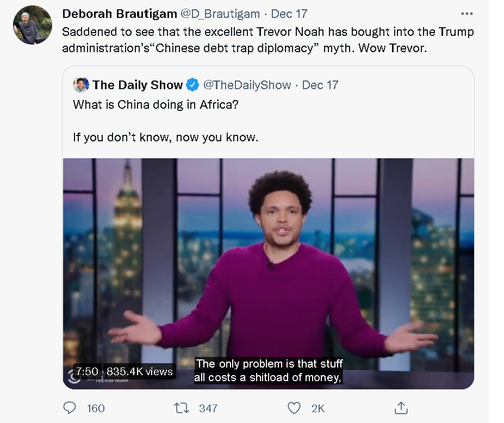This screenshot has height=423, width=504.
Task: Play the Trevor Noah video
Action: coord(269,261)
